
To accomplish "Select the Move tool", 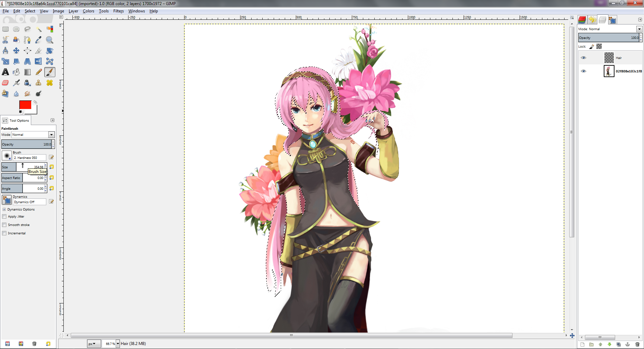I will tap(16, 51).
